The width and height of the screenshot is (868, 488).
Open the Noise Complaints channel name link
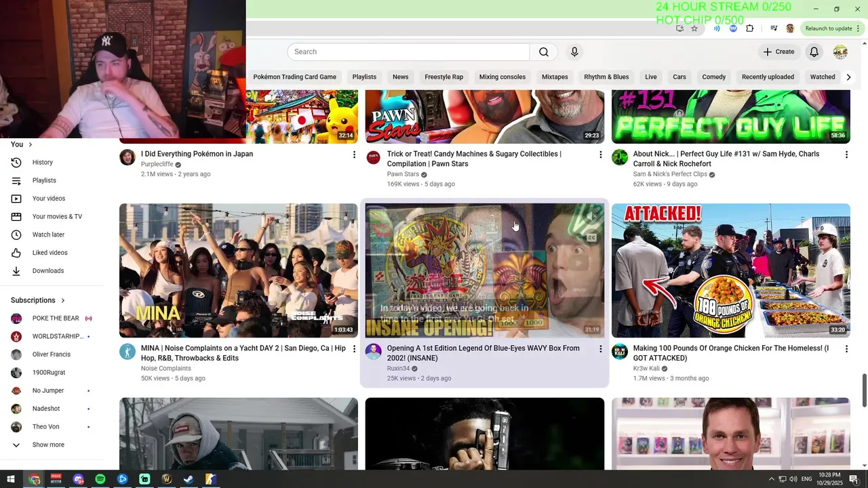pyautogui.click(x=166, y=369)
